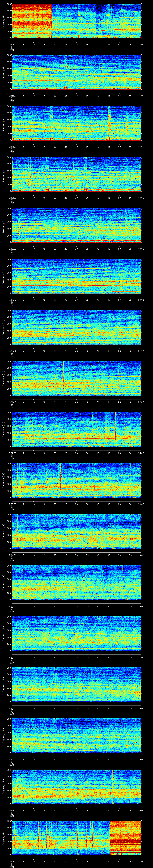Viewport: 153px width, 868px height.
Task: Click the 26:00 end time label
Action: (141, 606)
